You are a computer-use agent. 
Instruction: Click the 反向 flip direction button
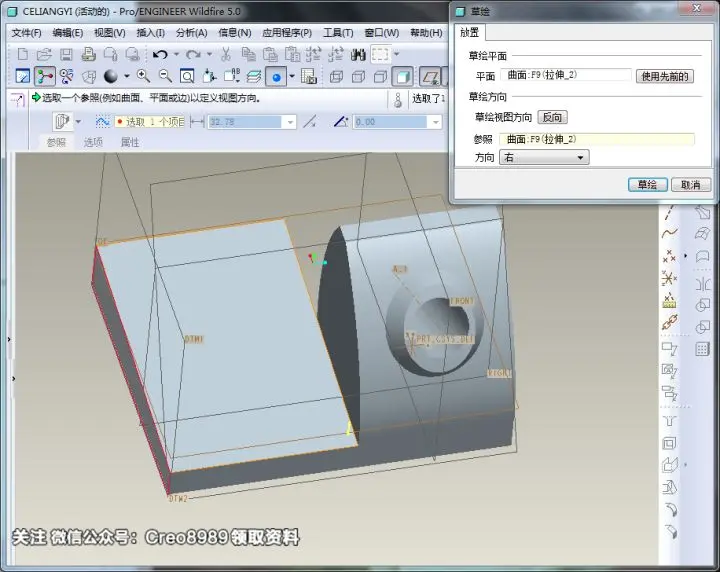pos(552,118)
